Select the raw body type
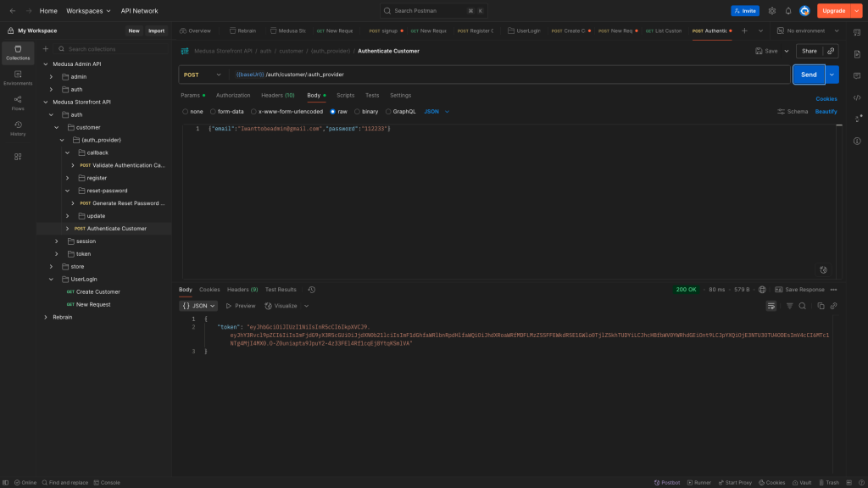 click(338, 112)
